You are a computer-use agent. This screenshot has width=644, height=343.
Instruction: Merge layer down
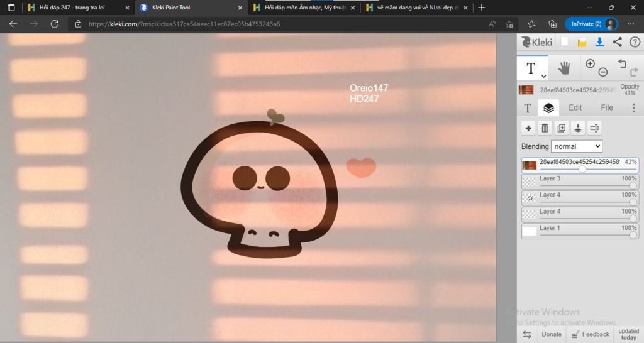pyautogui.click(x=577, y=128)
